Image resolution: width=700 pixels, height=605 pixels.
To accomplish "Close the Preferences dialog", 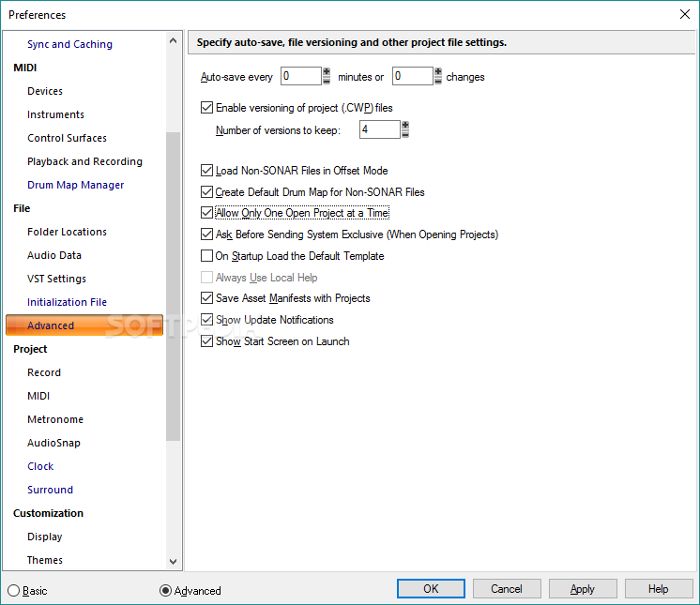I will (685, 14).
